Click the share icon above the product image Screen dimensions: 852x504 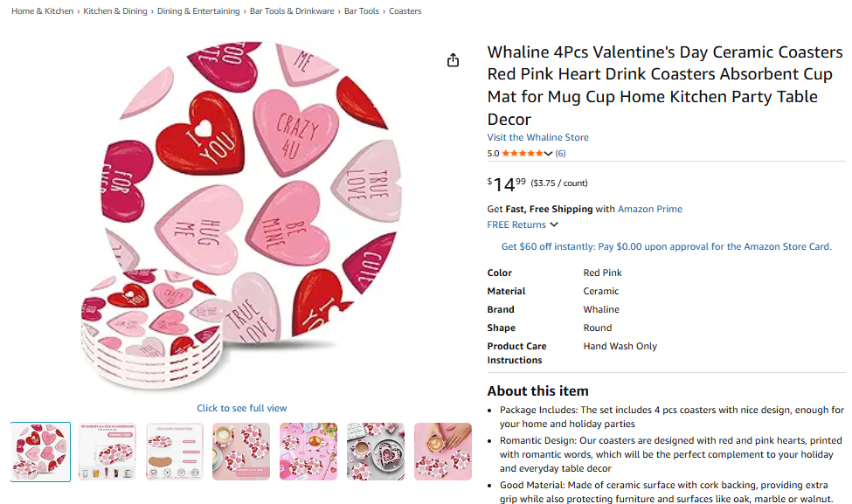453,60
